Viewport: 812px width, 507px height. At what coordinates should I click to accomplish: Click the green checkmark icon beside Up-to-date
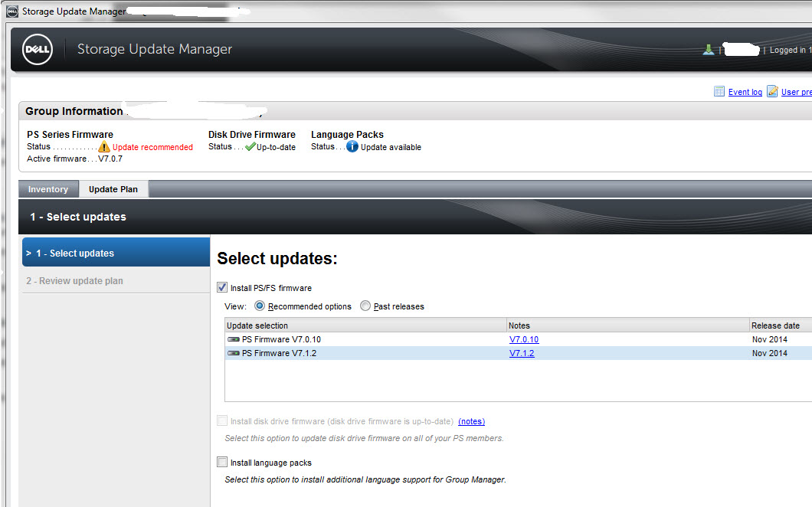coord(250,146)
